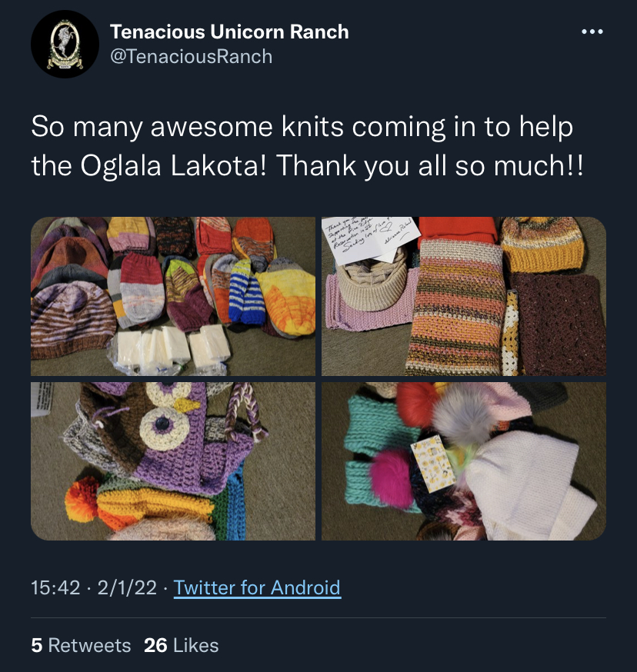This screenshot has height=672, width=637.
Task: Click the owl's large crochet eye
Action: (x=163, y=426)
